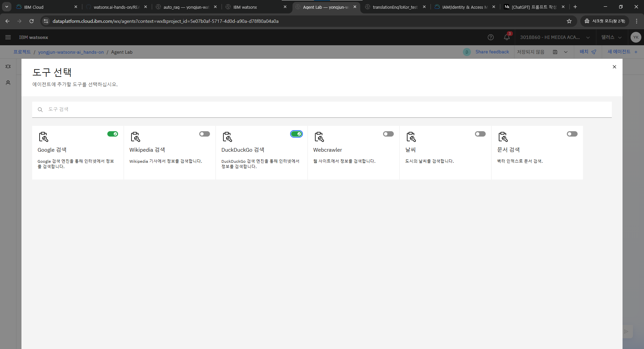Image resolution: width=644 pixels, height=349 pixels.
Task: Focus the 도구 검색 search field
Action: [x=322, y=109]
